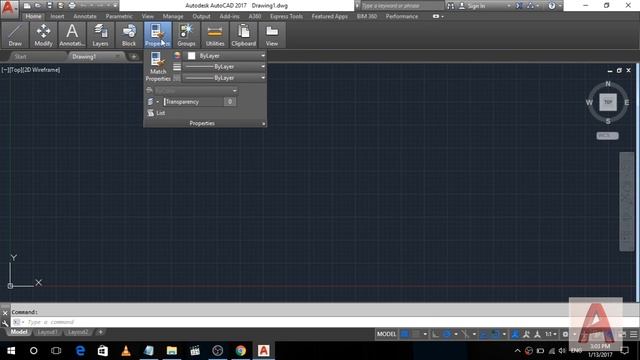Open Chrome from the Windows taskbar
Image resolution: width=640 pixels, height=360 pixels.
pos(241,351)
